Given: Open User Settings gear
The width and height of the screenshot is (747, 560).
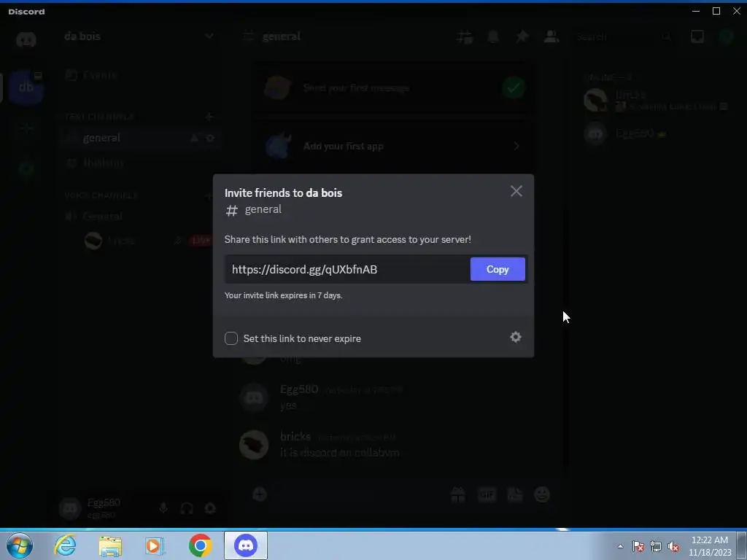Looking at the screenshot, I should 209,508.
